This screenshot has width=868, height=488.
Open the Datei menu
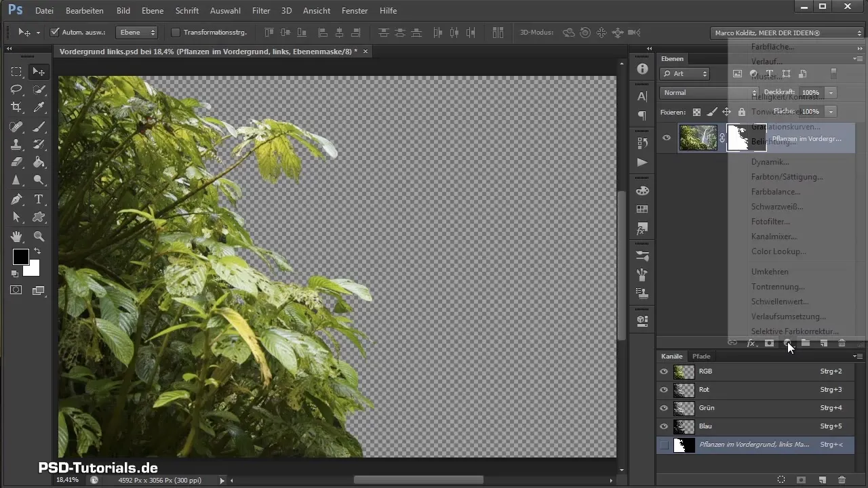point(44,11)
